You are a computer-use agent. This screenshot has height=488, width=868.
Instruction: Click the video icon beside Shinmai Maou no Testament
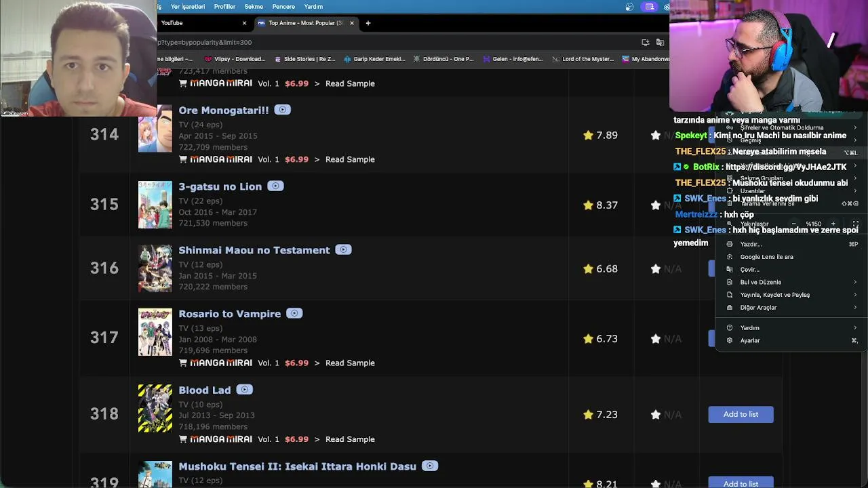[x=343, y=249]
